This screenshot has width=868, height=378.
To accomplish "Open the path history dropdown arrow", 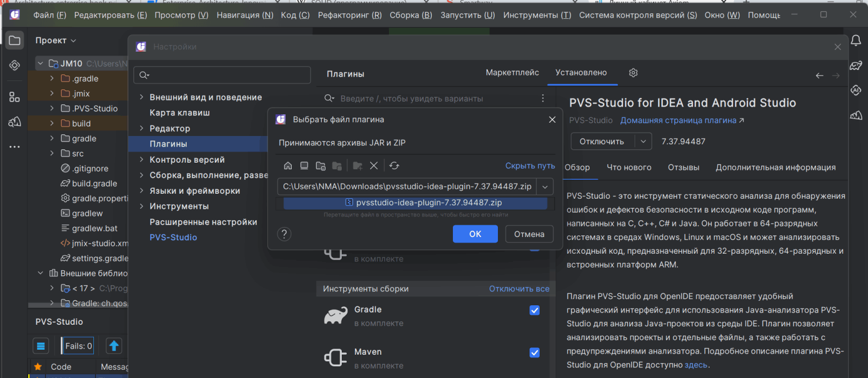I will click(545, 187).
